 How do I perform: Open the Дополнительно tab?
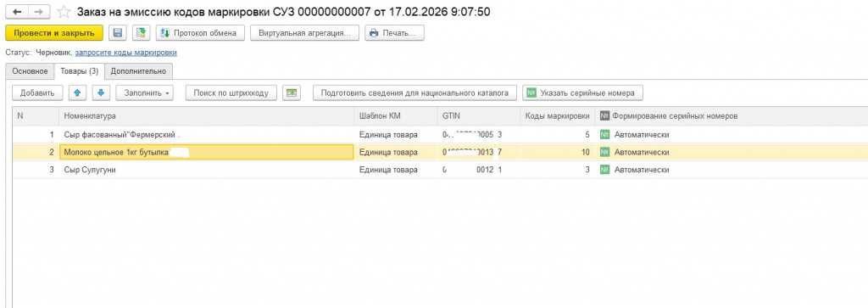pos(138,71)
